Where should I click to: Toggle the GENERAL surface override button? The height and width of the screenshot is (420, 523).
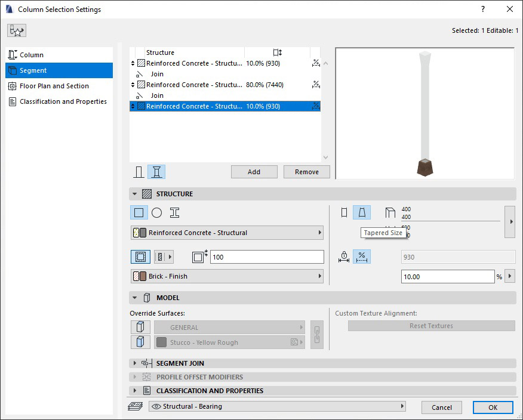point(140,328)
